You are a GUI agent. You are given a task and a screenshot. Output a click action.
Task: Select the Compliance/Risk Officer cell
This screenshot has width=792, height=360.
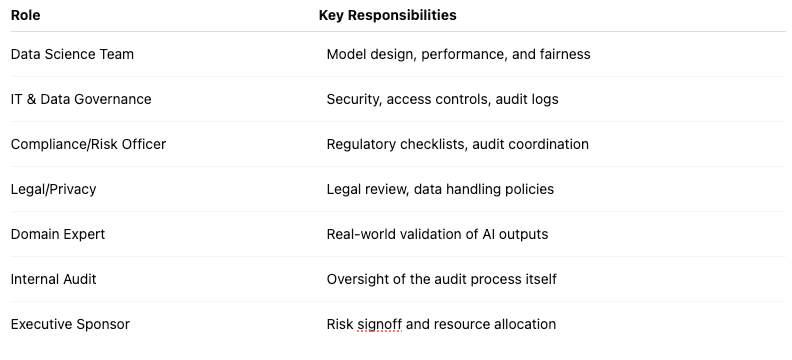click(88, 144)
